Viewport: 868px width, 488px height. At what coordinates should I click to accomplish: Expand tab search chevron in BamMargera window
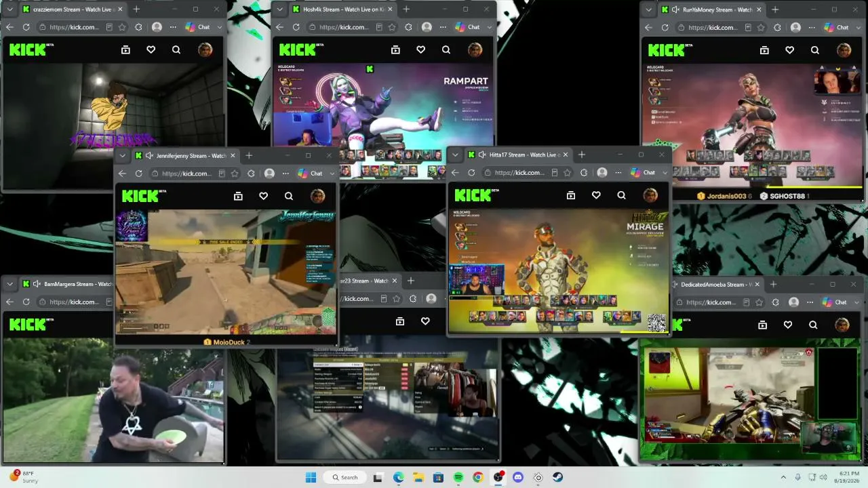pyautogui.click(x=9, y=284)
